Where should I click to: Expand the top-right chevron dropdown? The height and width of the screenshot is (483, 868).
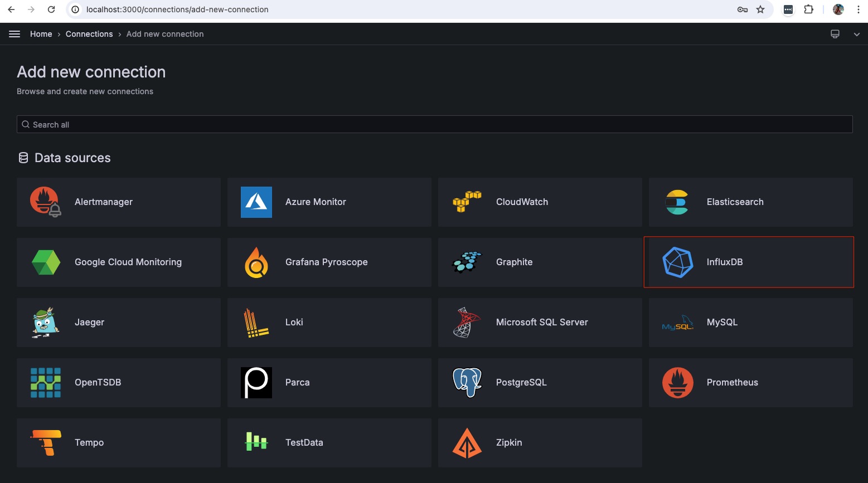coord(857,34)
